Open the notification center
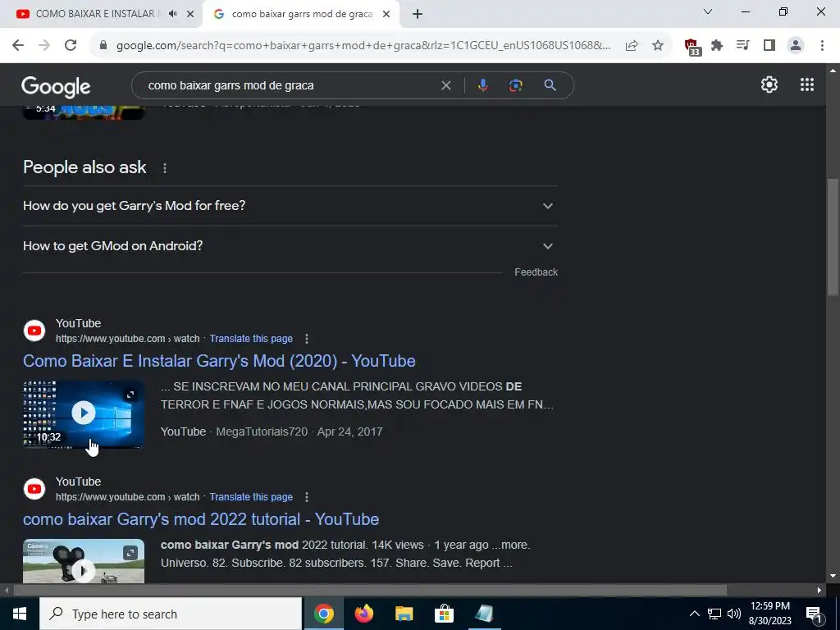840x630 pixels. pyautogui.click(x=814, y=614)
